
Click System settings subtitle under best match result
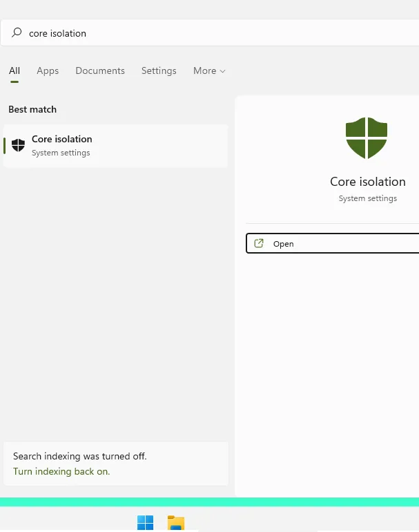[x=61, y=153]
